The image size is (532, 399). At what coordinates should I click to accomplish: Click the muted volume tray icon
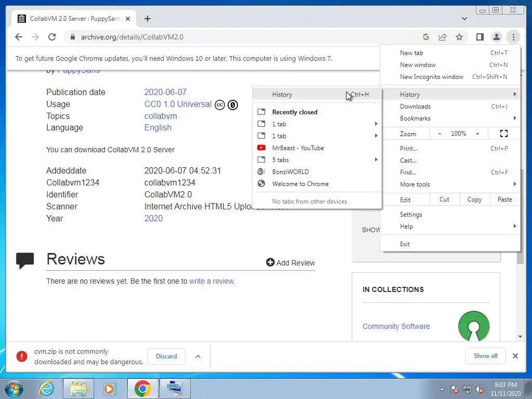tap(480, 390)
